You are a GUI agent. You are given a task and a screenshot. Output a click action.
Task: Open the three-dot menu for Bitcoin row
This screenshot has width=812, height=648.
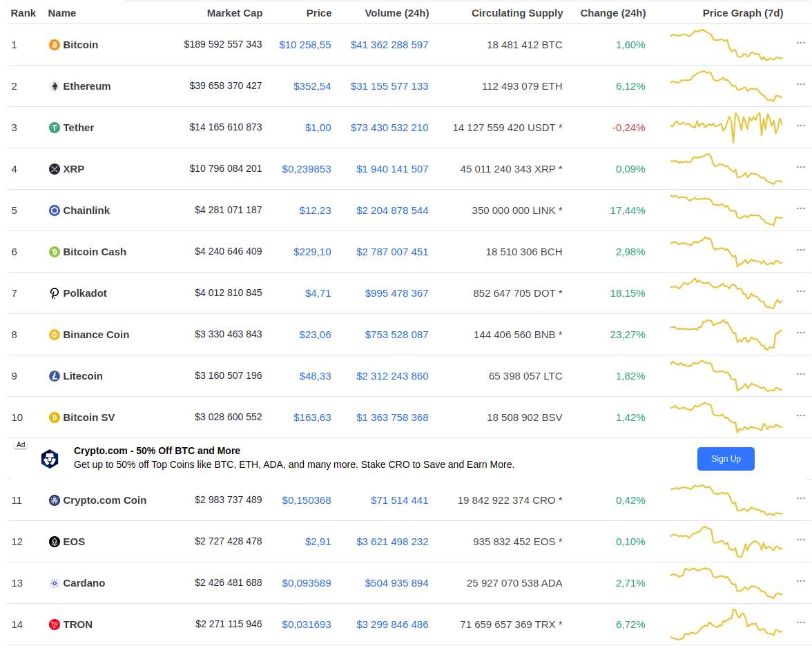tap(801, 43)
